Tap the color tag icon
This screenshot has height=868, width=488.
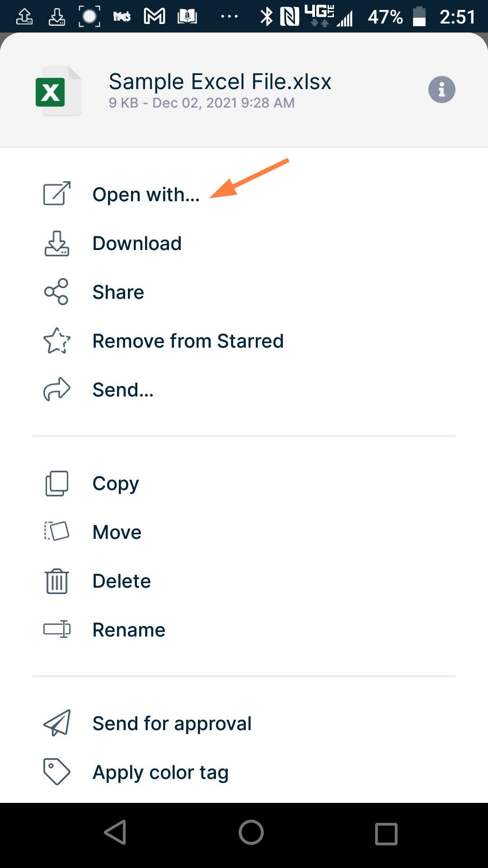coord(57,772)
